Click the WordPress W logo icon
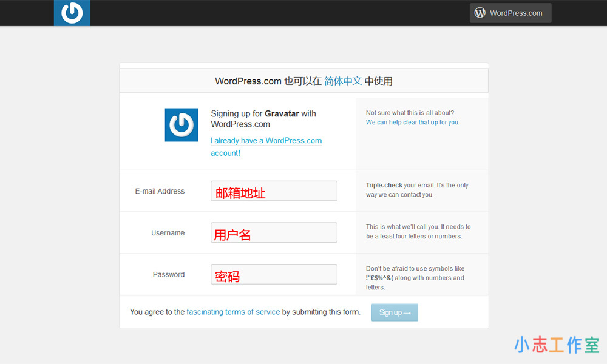Image resolution: width=607 pixels, height=364 pixels. click(x=480, y=13)
